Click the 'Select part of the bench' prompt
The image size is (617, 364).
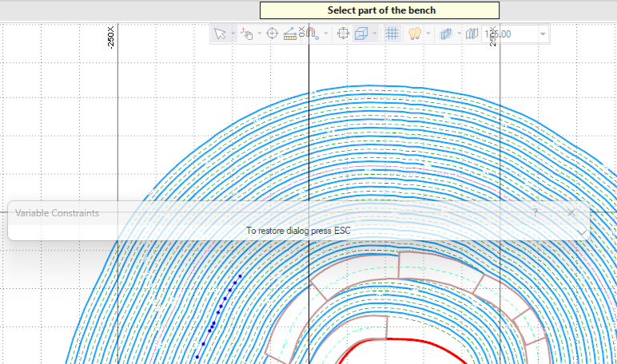380,10
